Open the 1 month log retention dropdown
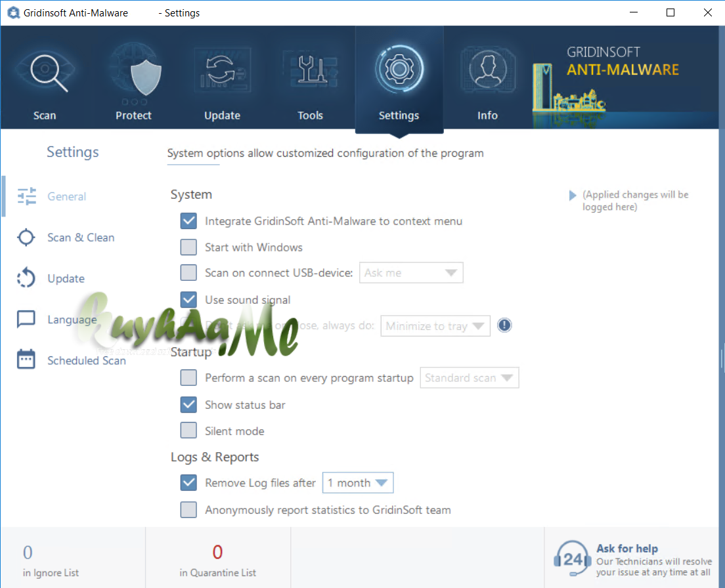This screenshot has height=588, width=725. pyautogui.click(x=358, y=483)
